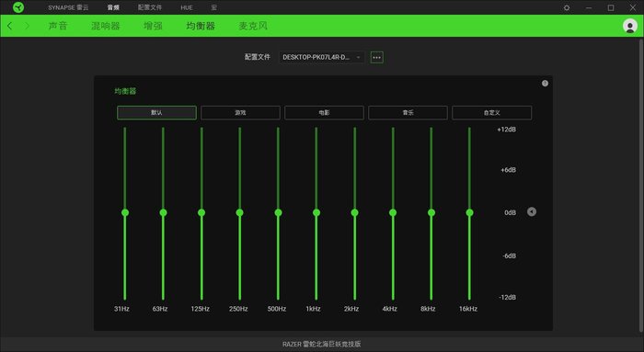Open the user account avatar
The image size is (644, 352).
pyautogui.click(x=630, y=26)
